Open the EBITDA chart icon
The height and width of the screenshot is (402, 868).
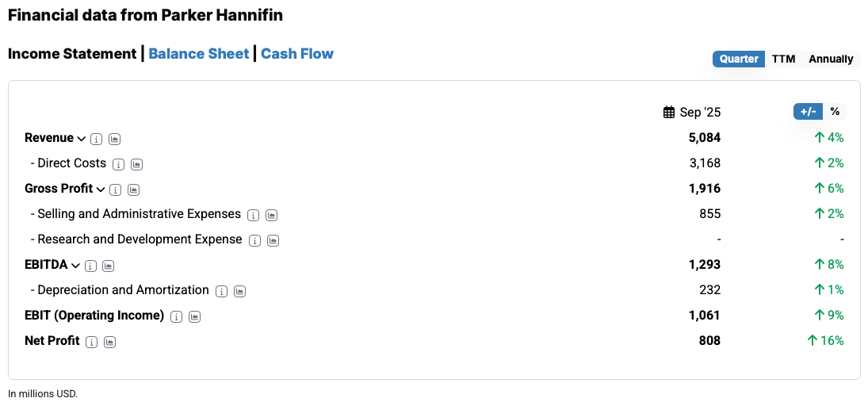coord(109,266)
